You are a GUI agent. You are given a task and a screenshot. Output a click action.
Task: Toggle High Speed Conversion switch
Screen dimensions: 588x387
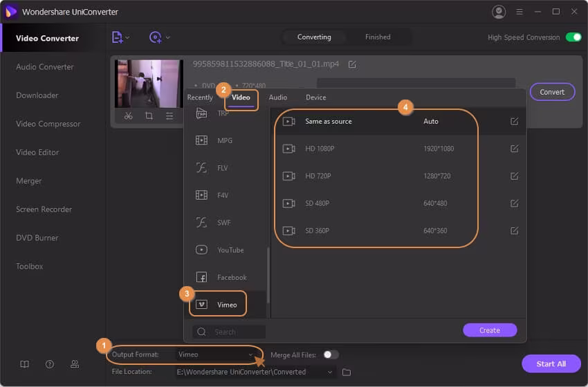(573, 37)
